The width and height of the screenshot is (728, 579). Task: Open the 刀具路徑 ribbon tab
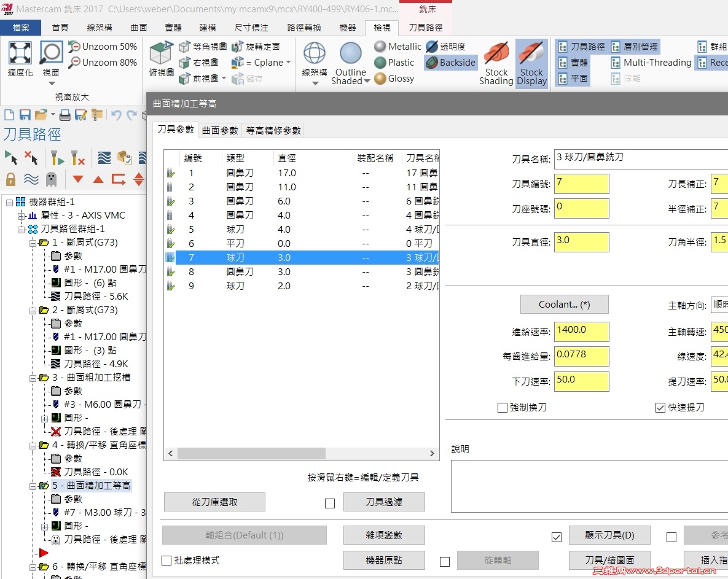click(x=426, y=28)
